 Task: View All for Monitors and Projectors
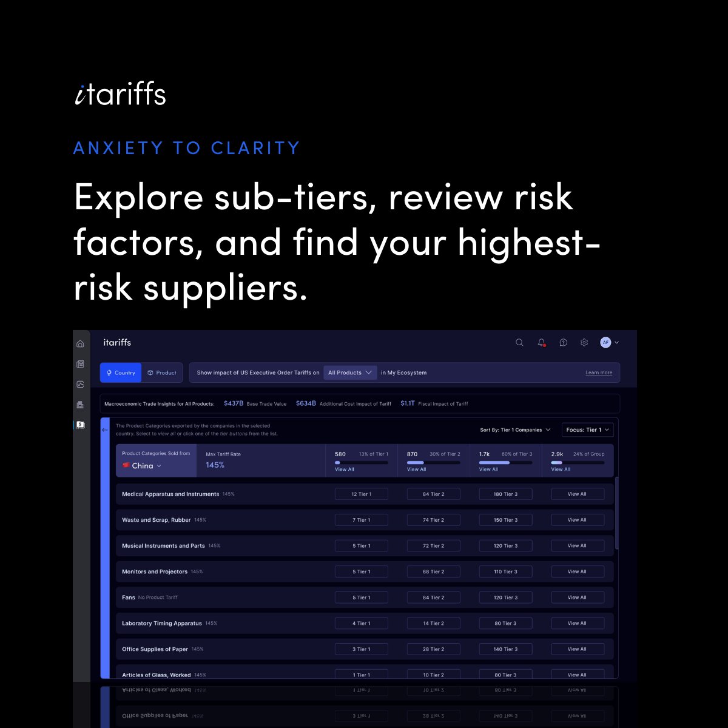[578, 571]
